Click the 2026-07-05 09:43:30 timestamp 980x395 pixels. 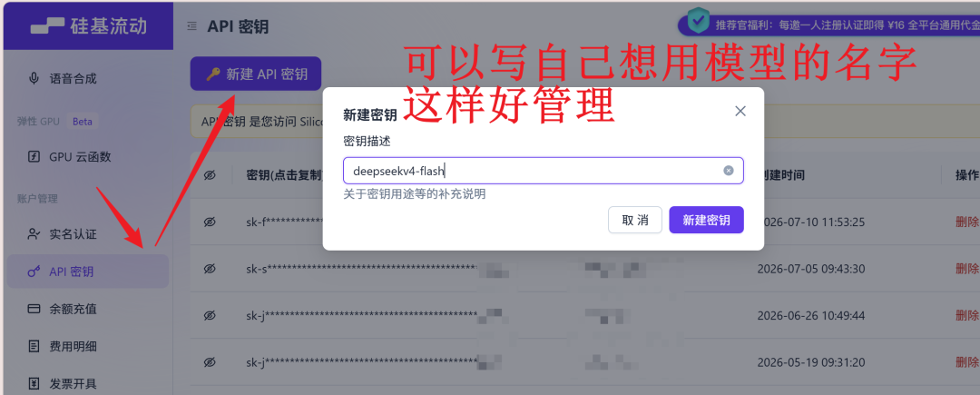[811, 269]
